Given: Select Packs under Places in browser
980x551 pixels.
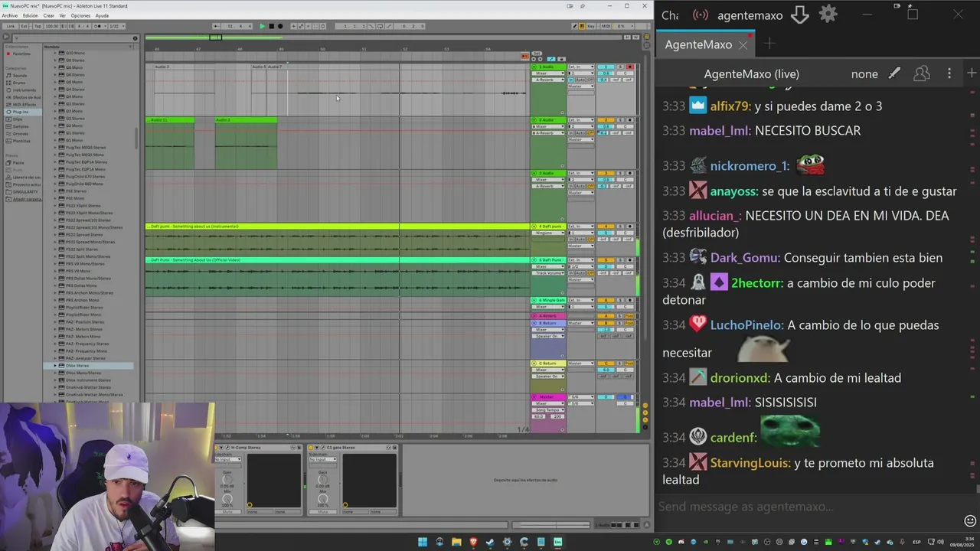Looking at the screenshot, I should 18,163.
